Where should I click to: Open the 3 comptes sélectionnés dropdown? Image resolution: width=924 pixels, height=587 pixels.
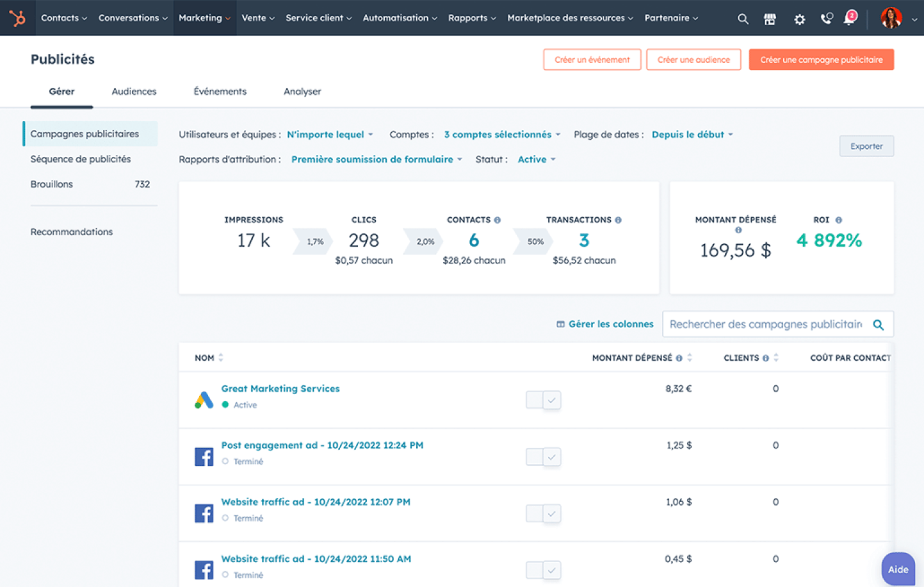tap(501, 135)
